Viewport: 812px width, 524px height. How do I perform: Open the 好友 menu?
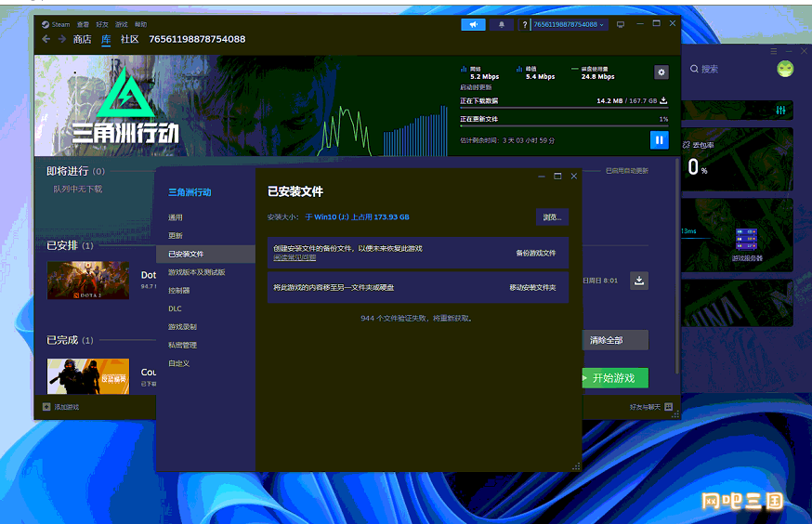[102, 24]
